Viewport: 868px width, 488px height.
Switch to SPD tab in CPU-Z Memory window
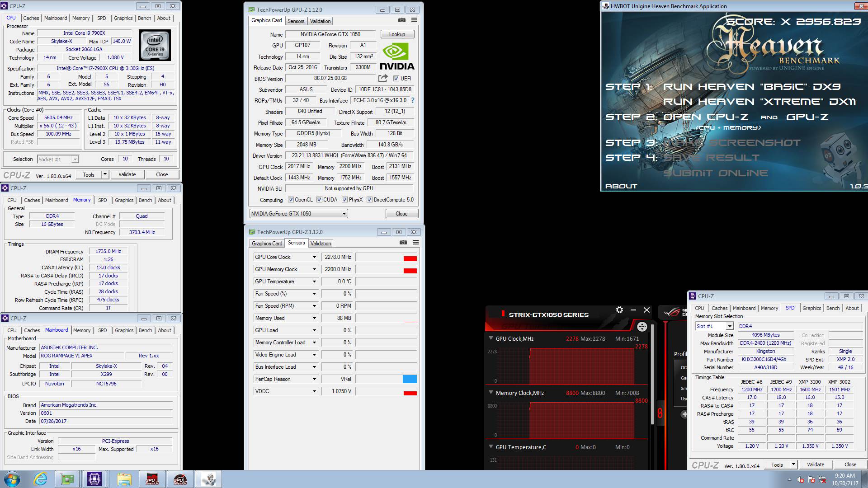pos(103,200)
